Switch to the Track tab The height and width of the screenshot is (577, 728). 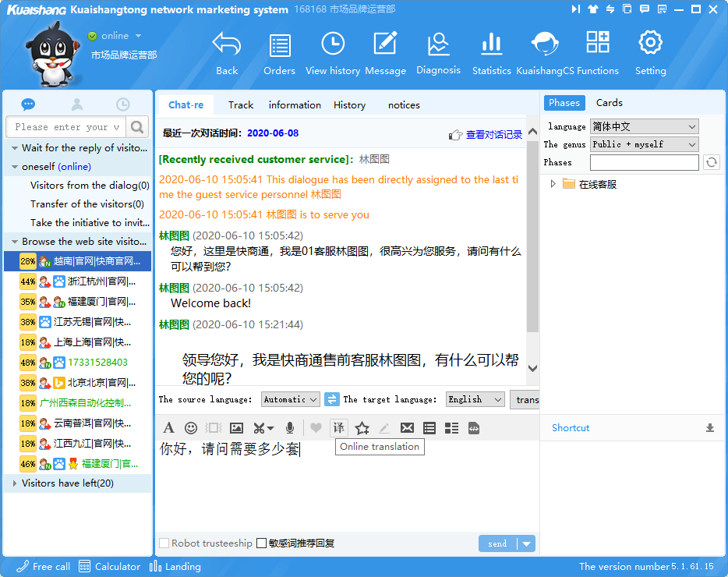pos(241,105)
